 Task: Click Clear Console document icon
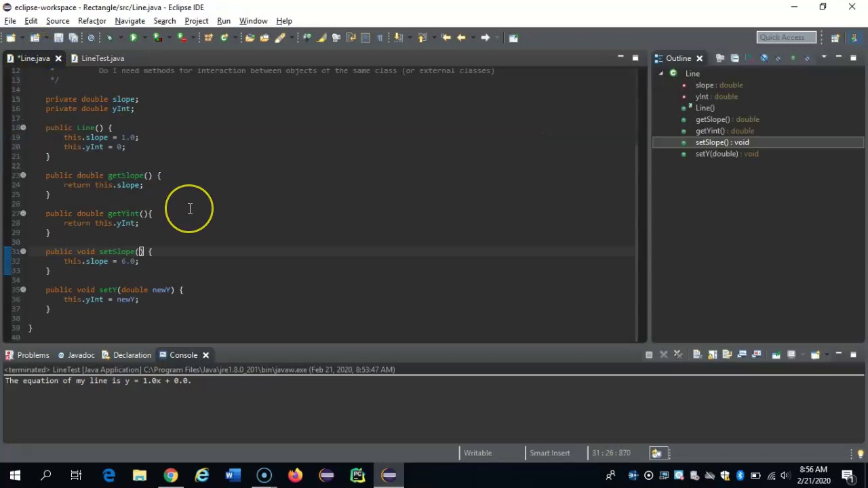click(696, 354)
